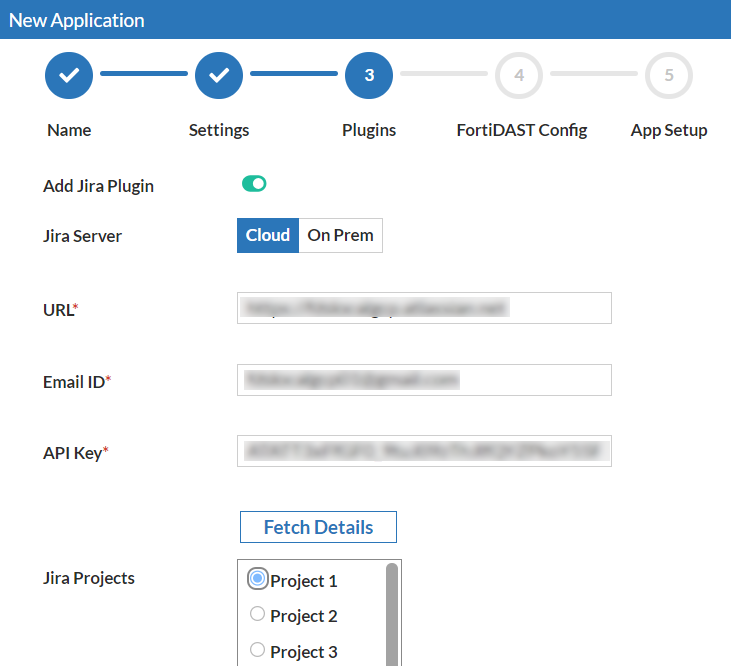Disable the Add Jira Plugin toggle
Viewport: 731px width, 666px height.
254,184
